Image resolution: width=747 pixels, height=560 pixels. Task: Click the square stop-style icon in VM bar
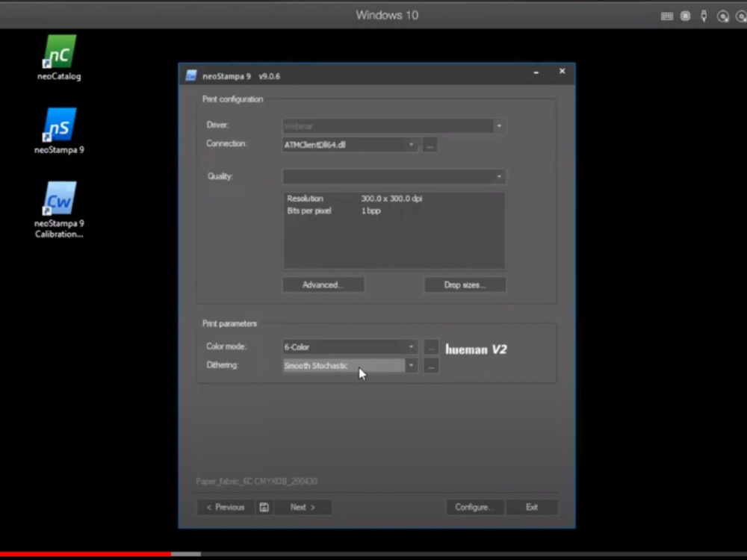(x=685, y=16)
